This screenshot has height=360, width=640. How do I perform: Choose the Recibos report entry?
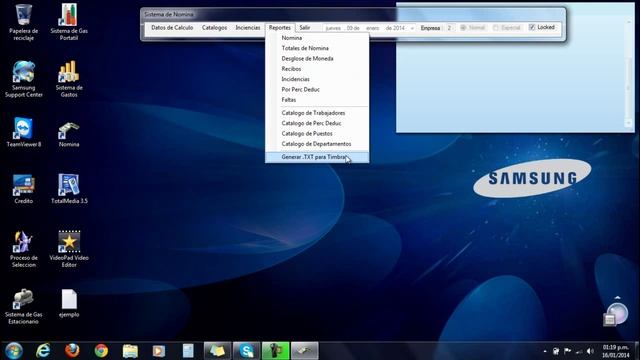pyautogui.click(x=317, y=69)
